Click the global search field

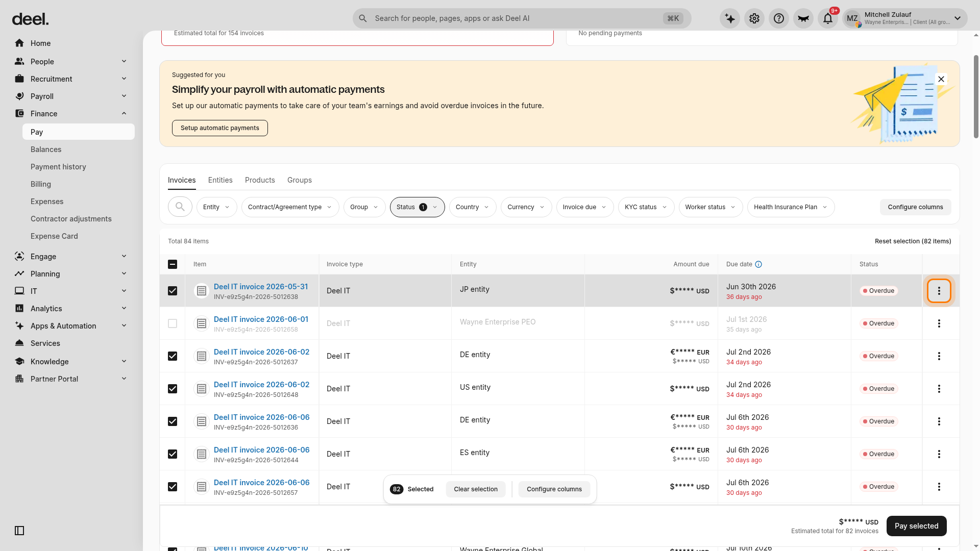[522, 18]
